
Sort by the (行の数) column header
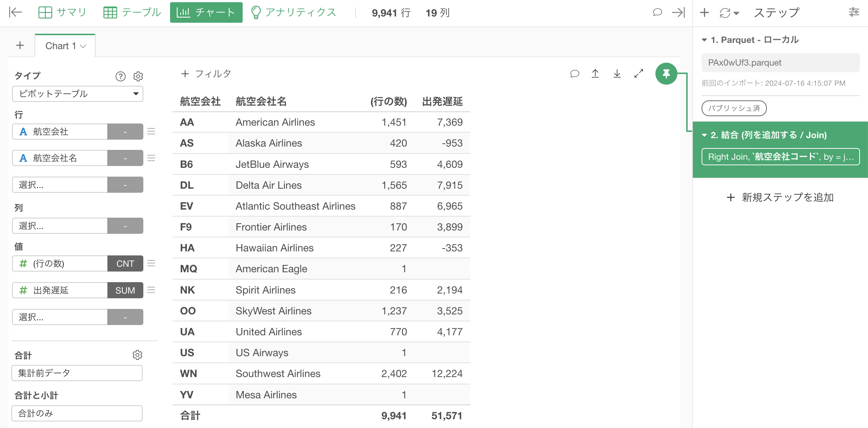coord(389,102)
